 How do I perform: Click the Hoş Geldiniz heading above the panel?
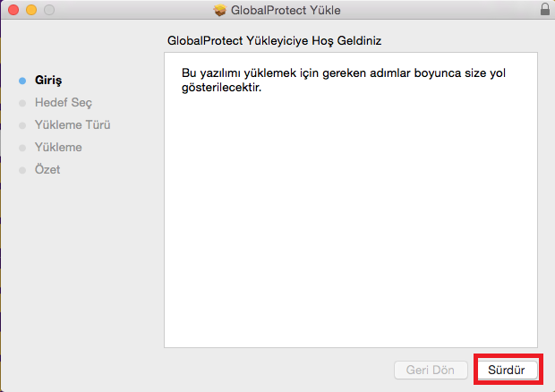point(274,40)
